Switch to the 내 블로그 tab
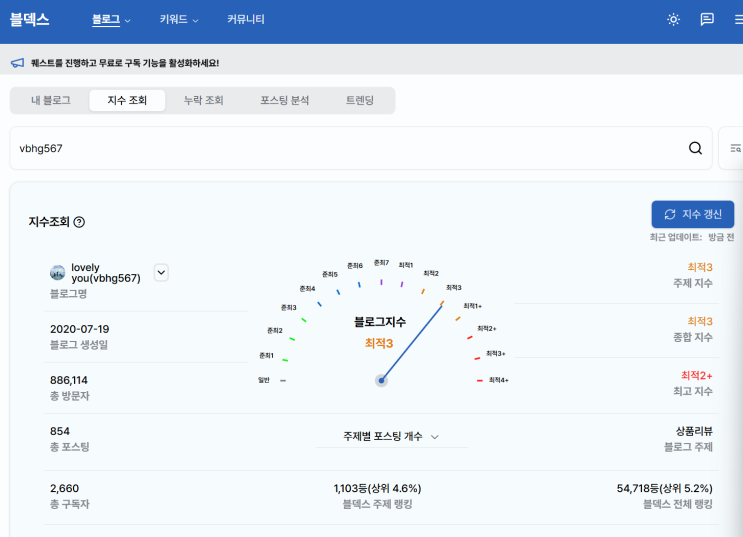 (x=51, y=100)
